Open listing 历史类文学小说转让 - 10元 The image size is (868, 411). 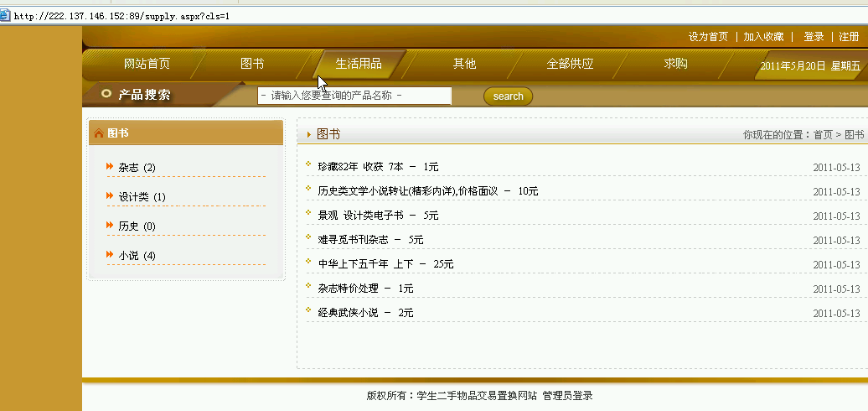[x=428, y=191]
